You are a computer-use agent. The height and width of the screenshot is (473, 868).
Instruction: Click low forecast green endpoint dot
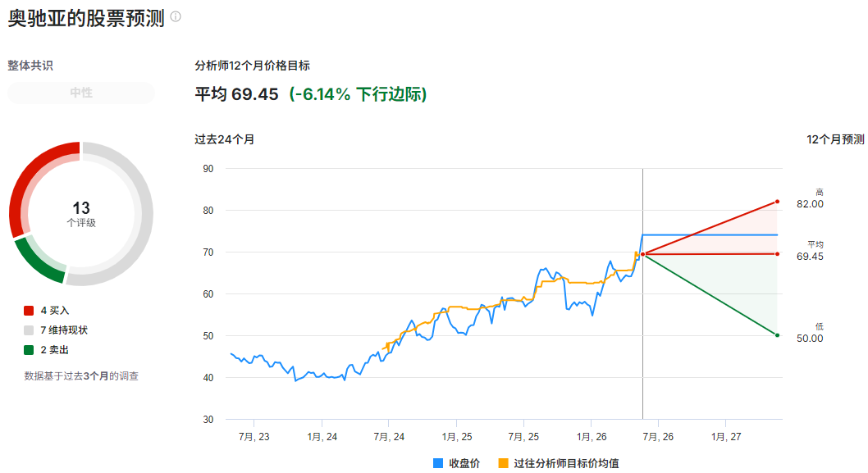(x=777, y=335)
